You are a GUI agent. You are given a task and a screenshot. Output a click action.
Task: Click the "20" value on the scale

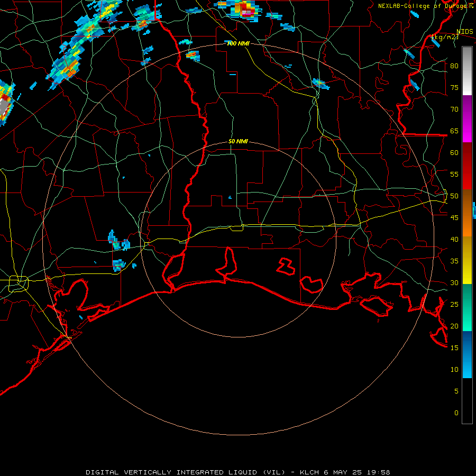[454, 326]
